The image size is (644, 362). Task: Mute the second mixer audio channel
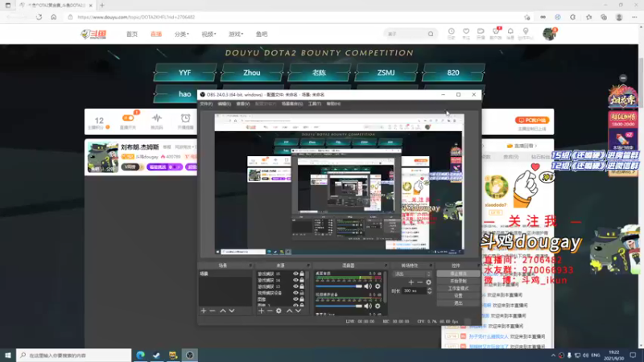(x=368, y=306)
